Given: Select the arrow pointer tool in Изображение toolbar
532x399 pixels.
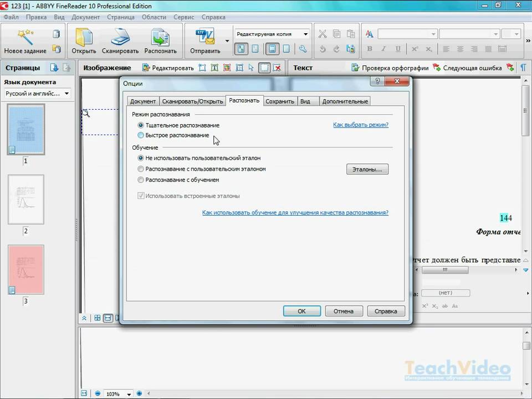Looking at the screenshot, I should [x=251, y=68].
